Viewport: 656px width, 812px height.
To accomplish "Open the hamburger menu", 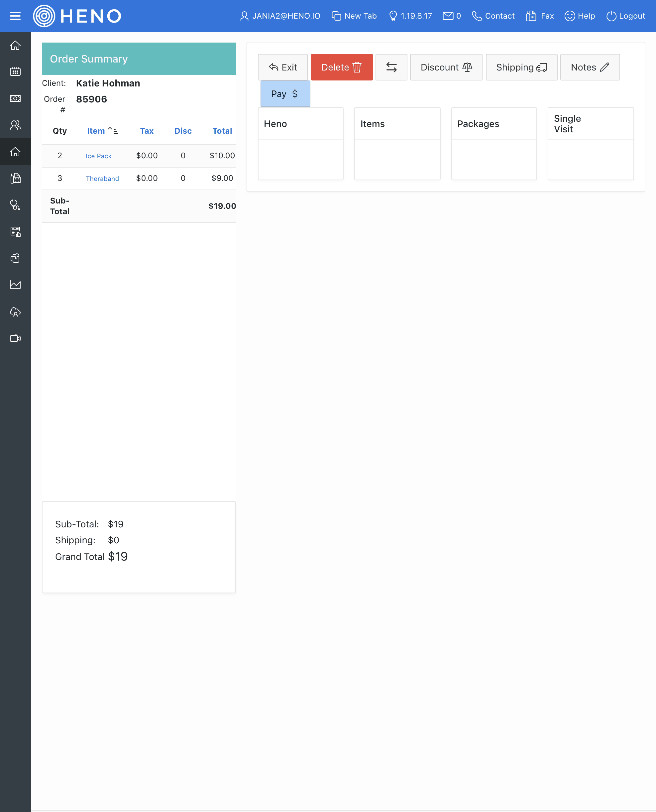I will pyautogui.click(x=15, y=16).
